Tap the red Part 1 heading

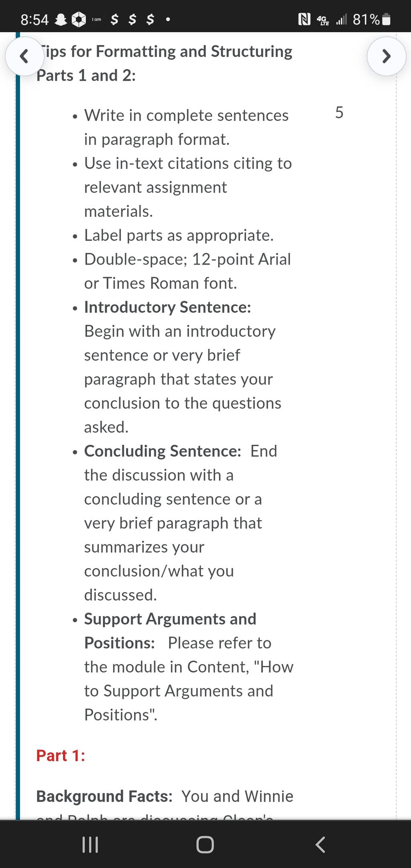coord(61,756)
